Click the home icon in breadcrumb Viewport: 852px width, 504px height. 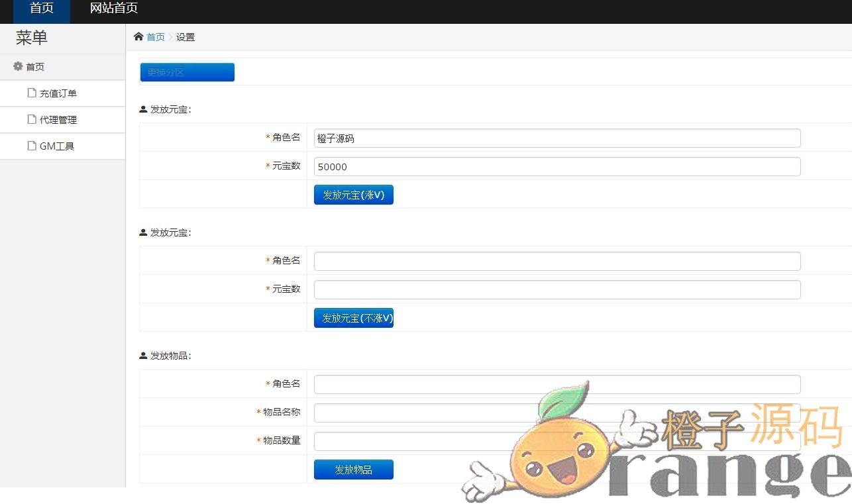tap(138, 36)
